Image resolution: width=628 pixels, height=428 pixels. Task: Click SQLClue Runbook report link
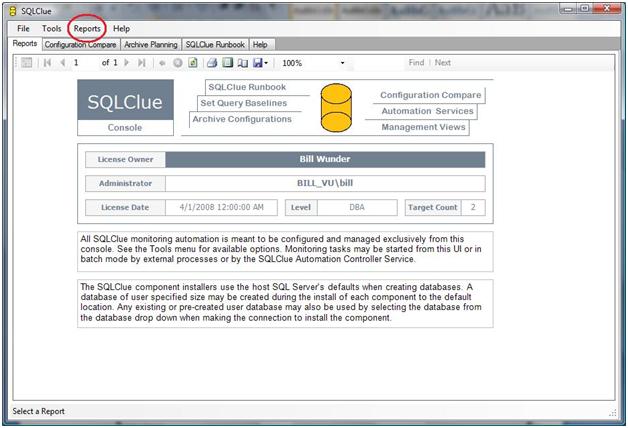click(x=247, y=87)
